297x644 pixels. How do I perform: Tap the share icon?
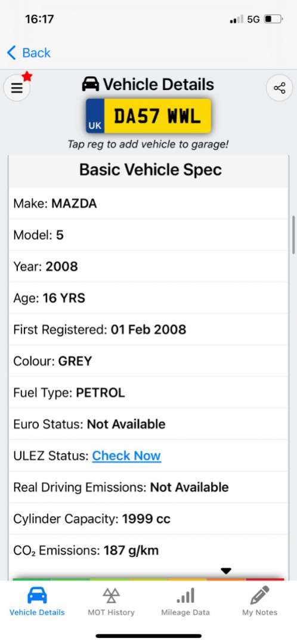coord(279,88)
